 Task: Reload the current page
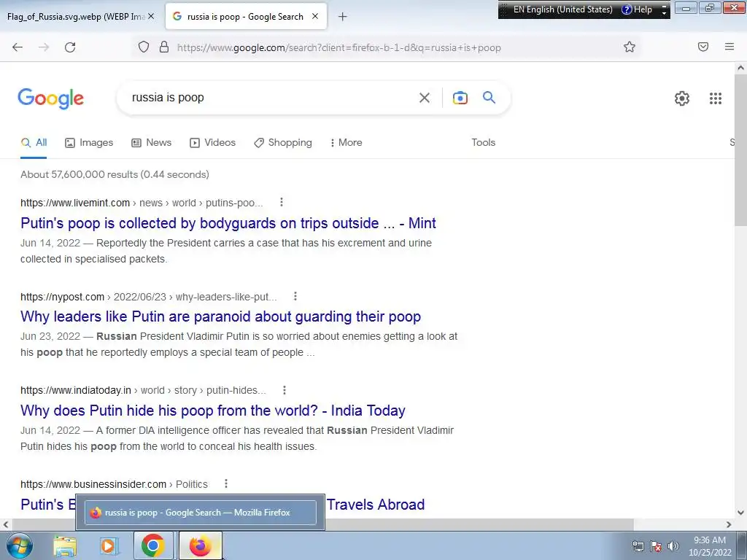[x=70, y=47]
